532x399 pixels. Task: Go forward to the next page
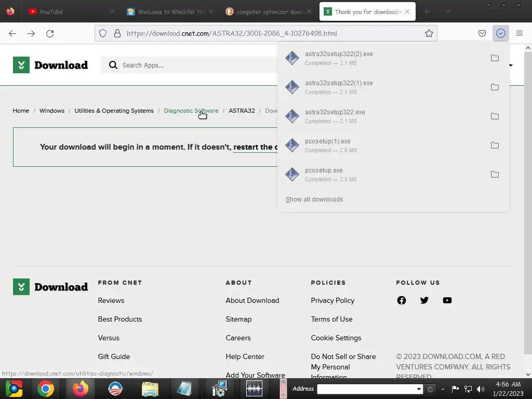pyautogui.click(x=31, y=33)
